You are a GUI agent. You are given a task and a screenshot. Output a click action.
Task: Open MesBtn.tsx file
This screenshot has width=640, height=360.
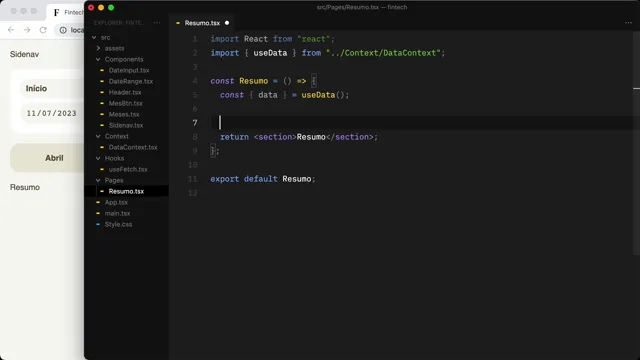127,103
